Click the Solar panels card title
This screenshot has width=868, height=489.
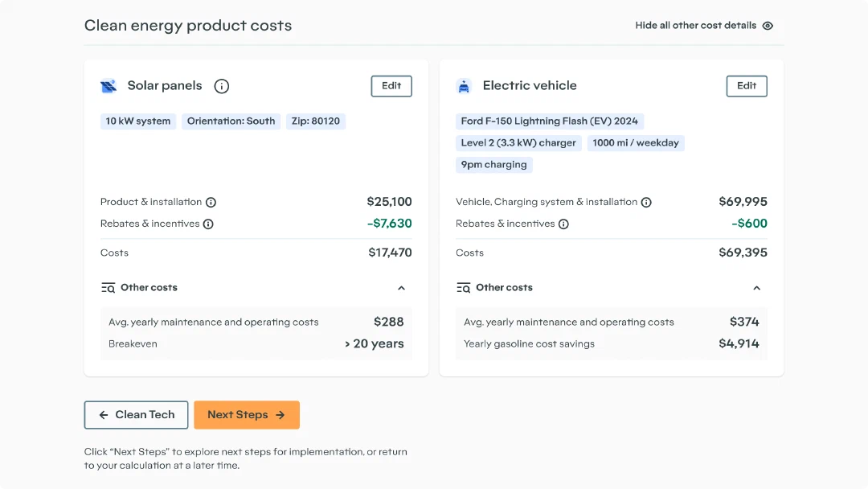click(x=165, y=85)
